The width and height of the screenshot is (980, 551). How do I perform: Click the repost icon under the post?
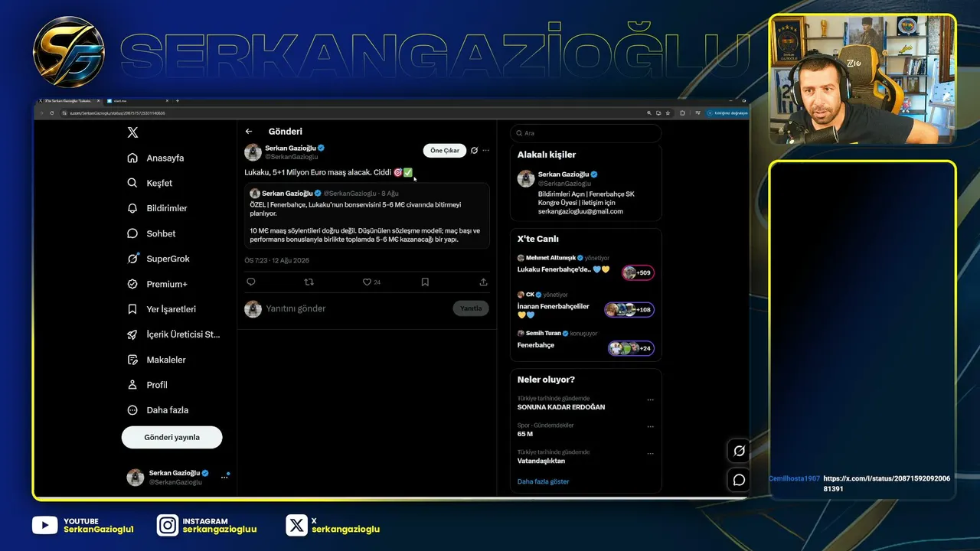309,282
